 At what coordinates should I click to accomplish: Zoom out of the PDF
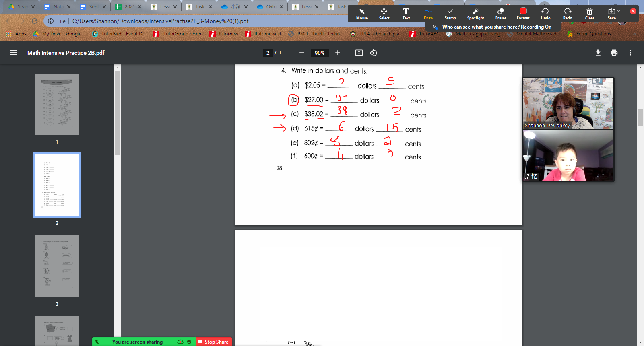pyautogui.click(x=302, y=53)
